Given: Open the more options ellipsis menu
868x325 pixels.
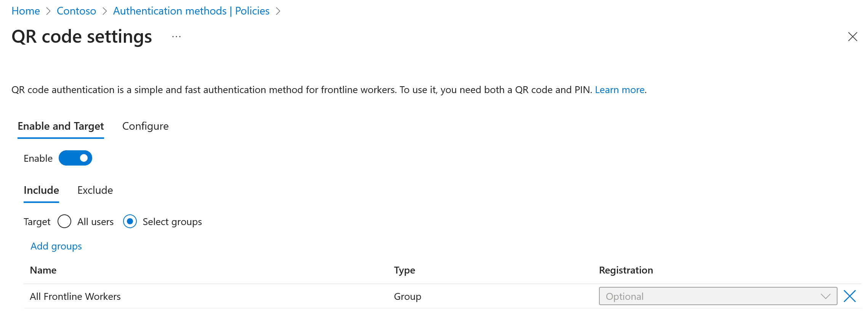Looking at the screenshot, I should [176, 37].
